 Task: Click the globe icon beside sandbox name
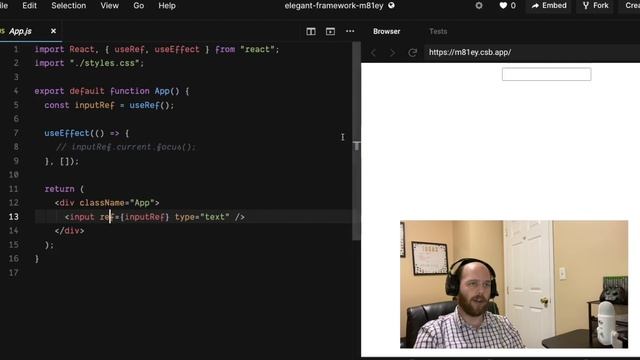(391, 6)
